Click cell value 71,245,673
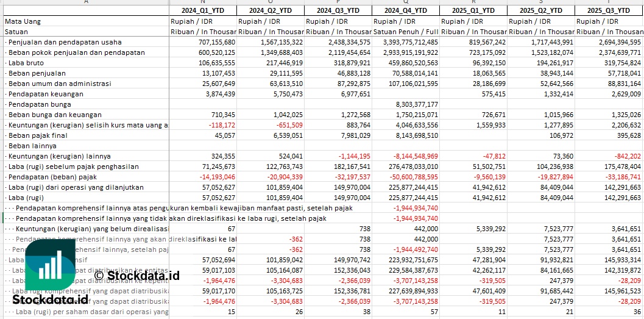The width and height of the screenshot is (644, 319). pyautogui.click(x=219, y=167)
